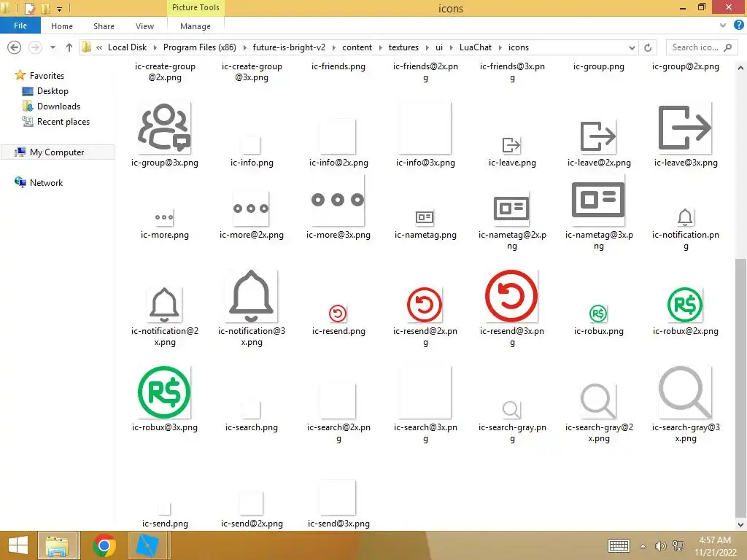This screenshot has width=747, height=560.
Task: Expand the arrow after ui breadcrumb
Action: point(451,47)
